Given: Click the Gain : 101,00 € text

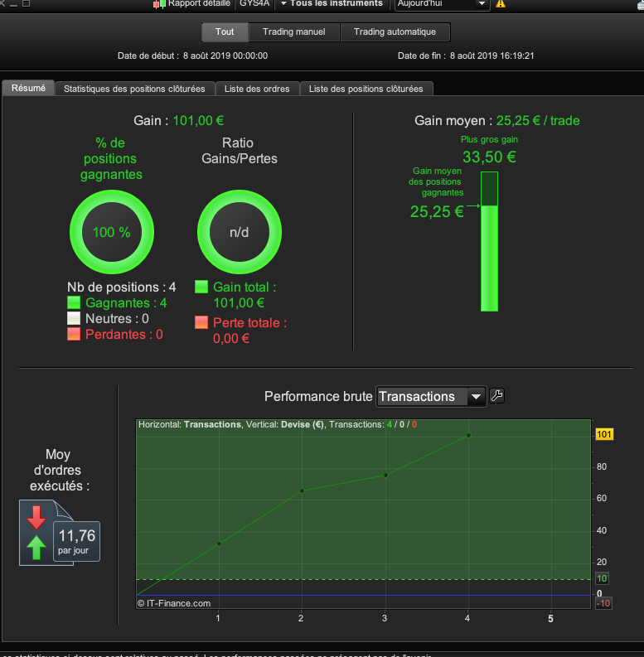Looking at the screenshot, I should (x=178, y=121).
